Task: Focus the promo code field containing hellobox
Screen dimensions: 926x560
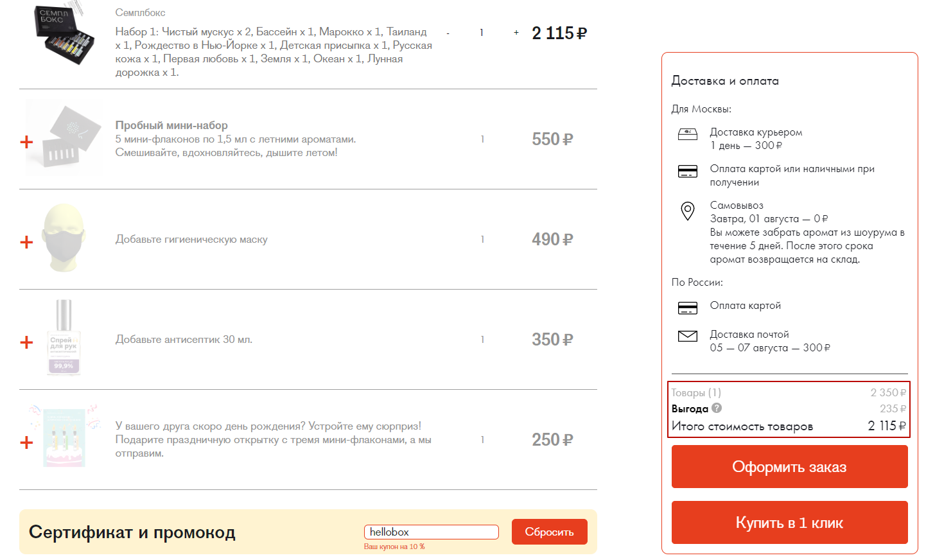Action: click(432, 532)
